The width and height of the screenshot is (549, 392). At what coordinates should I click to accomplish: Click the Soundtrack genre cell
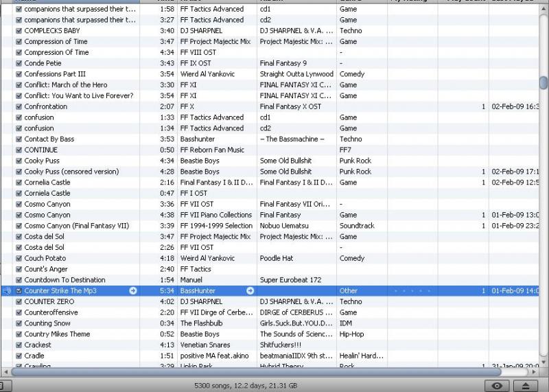[x=357, y=226]
